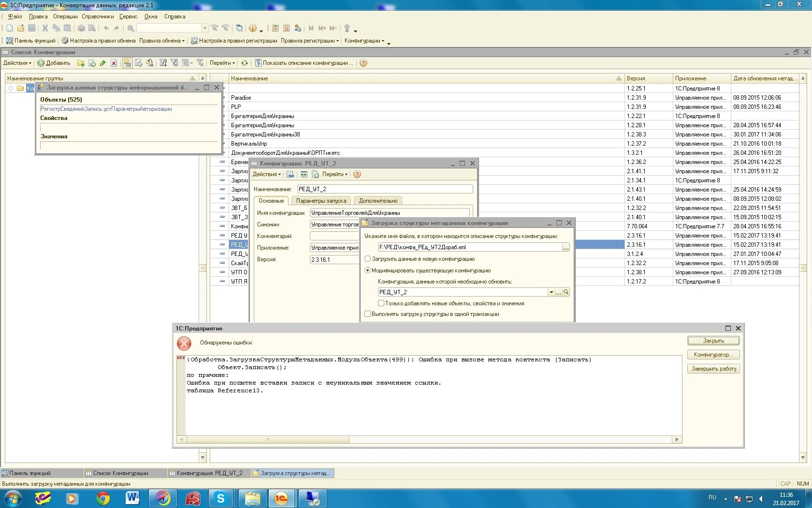Open the Действия dropdown in Конфигурация РЕД_УТ_2 window
The width and height of the screenshot is (812, 508).
(x=267, y=174)
